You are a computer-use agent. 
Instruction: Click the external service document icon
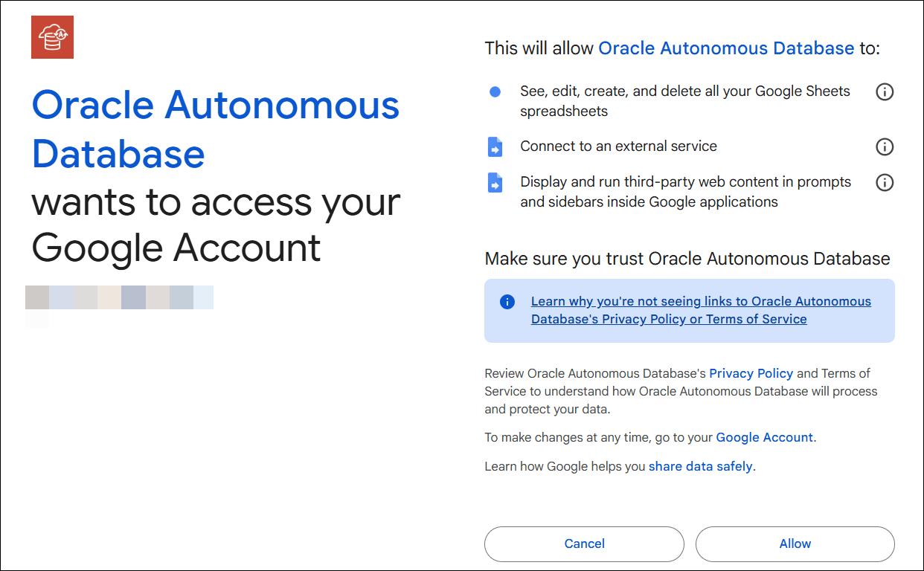pyautogui.click(x=495, y=146)
